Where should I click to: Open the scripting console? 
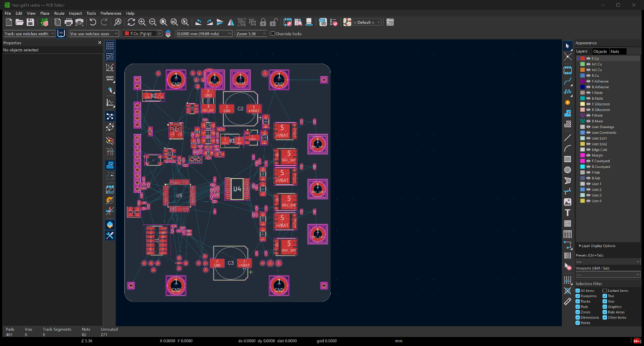coord(390,22)
